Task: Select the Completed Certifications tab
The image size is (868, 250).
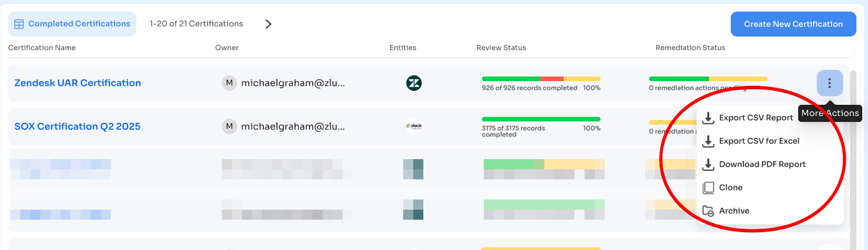Action: [x=72, y=24]
